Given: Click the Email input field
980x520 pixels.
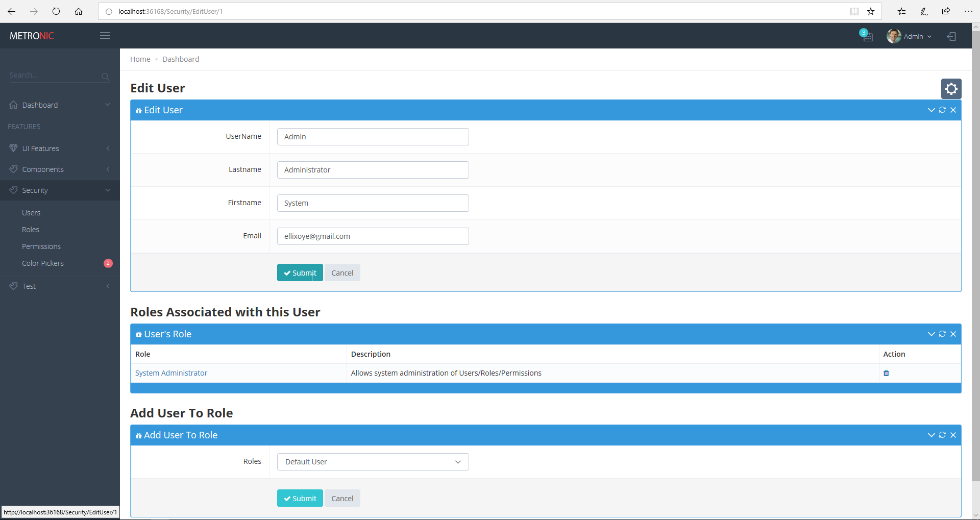Looking at the screenshot, I should point(372,236).
